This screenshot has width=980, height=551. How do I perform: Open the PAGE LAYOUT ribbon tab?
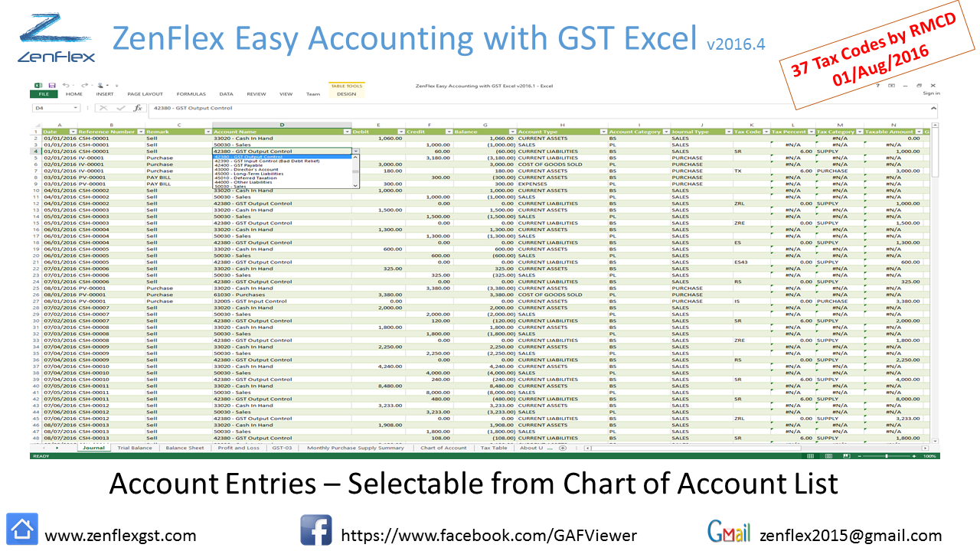tap(145, 94)
